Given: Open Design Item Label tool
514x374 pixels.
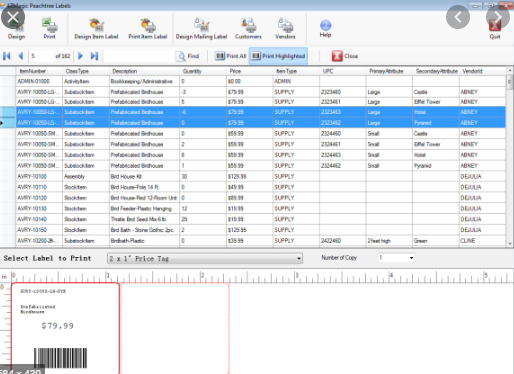Looking at the screenshot, I should coord(96,29).
